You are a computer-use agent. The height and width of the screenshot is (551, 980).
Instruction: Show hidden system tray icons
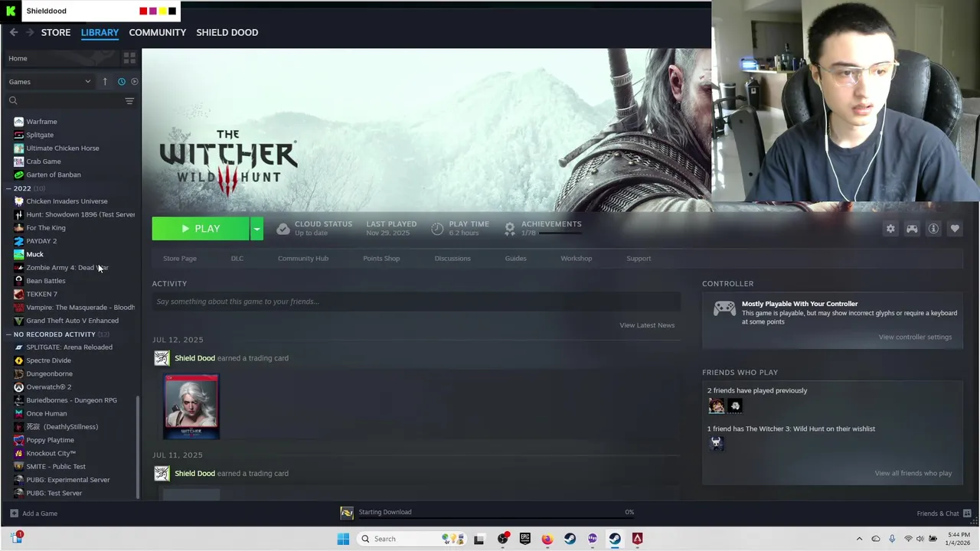859,539
